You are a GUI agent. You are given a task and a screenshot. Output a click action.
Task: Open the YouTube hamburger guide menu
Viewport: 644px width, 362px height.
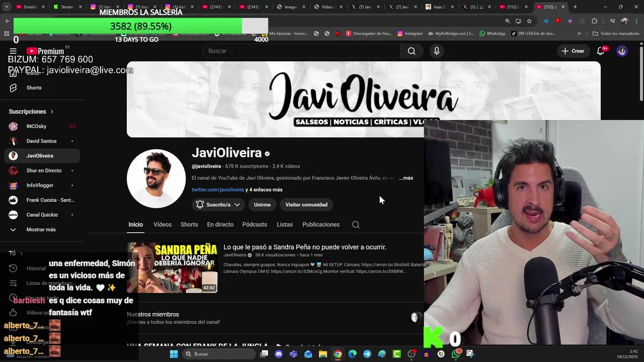tap(13, 51)
